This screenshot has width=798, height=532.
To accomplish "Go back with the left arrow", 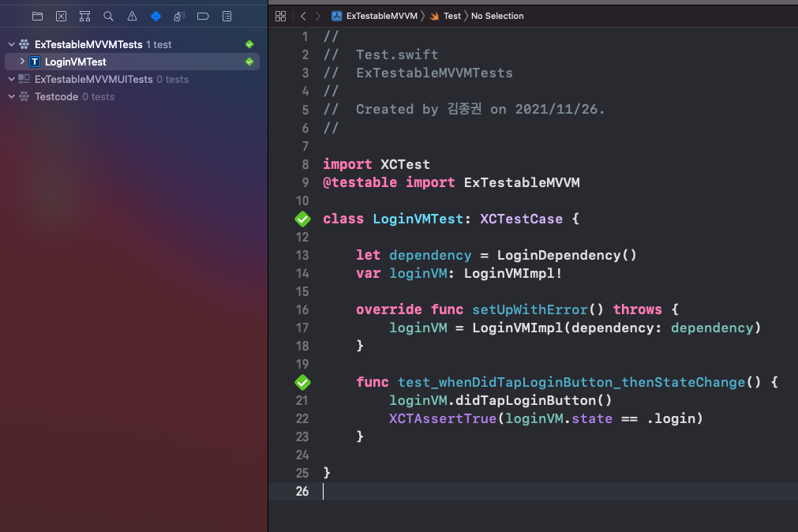I will click(x=303, y=17).
